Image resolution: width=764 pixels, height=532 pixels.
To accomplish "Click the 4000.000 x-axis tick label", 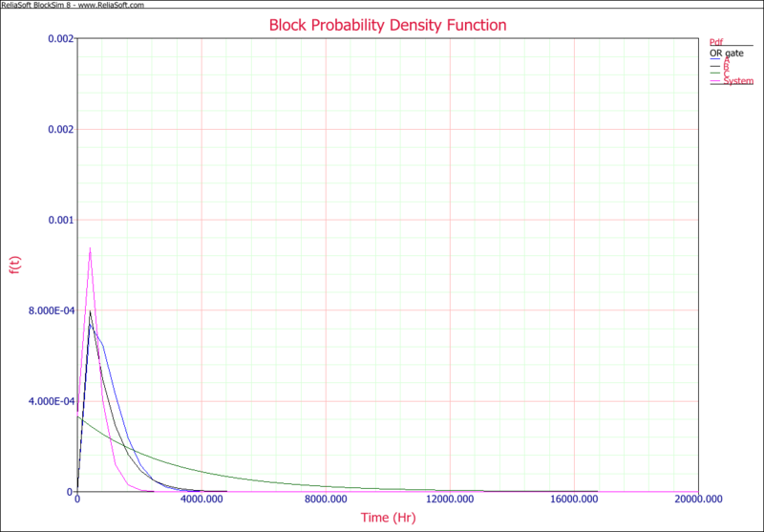I will click(202, 500).
